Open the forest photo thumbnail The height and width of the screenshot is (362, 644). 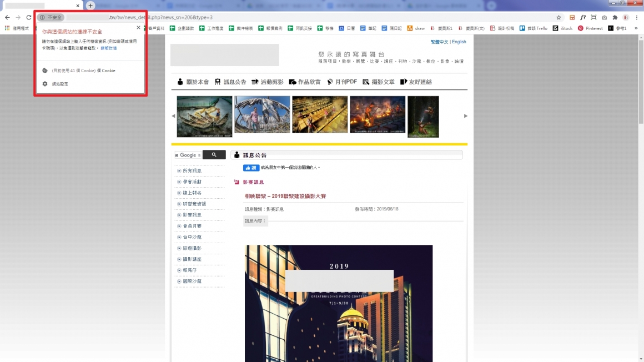(423, 117)
